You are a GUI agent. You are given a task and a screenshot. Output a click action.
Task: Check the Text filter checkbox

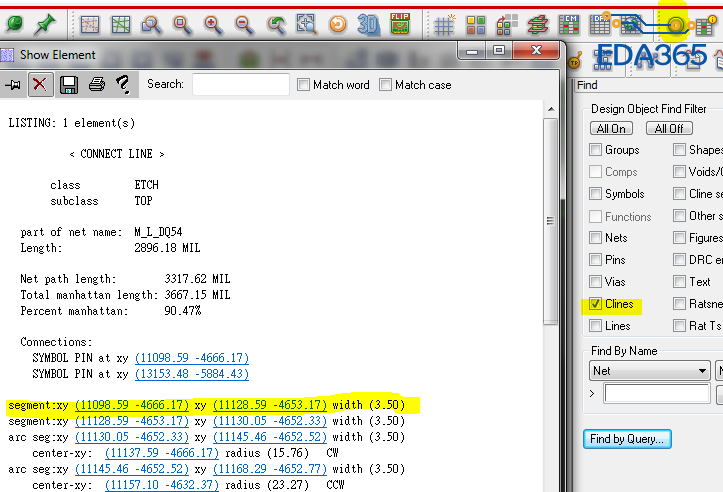click(x=679, y=281)
